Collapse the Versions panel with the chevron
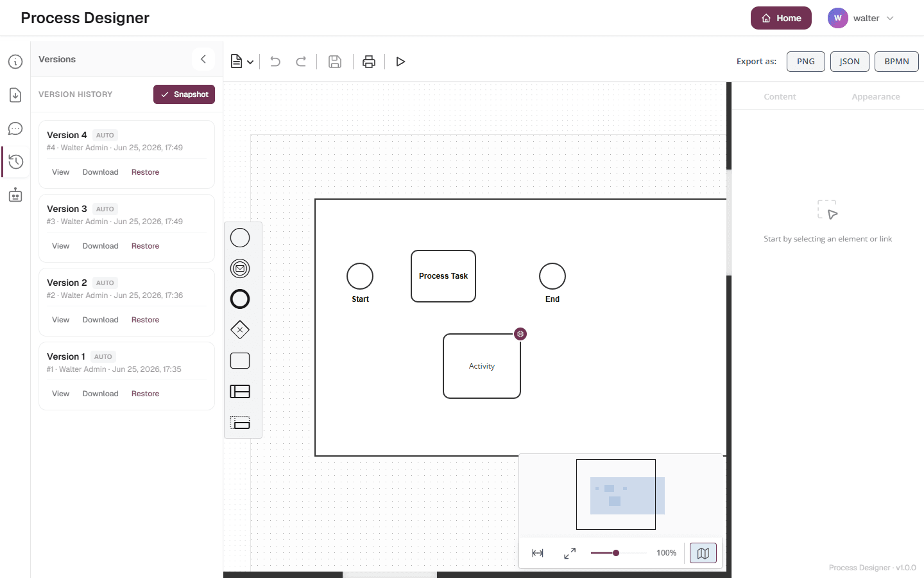This screenshot has width=924, height=578. (x=203, y=59)
